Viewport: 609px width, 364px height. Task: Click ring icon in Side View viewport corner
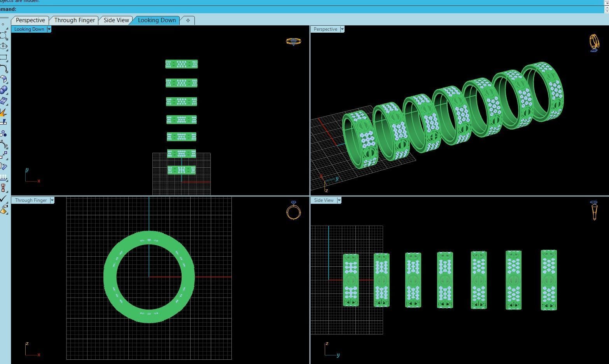point(594,210)
